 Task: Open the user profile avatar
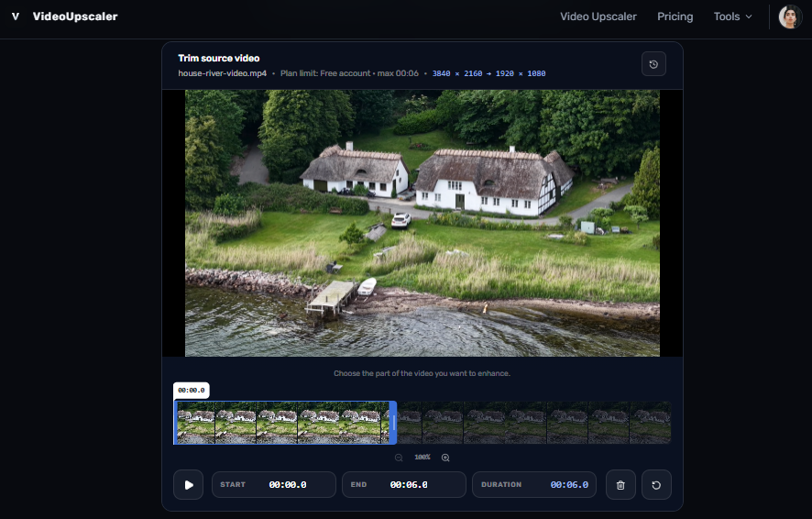click(x=790, y=17)
